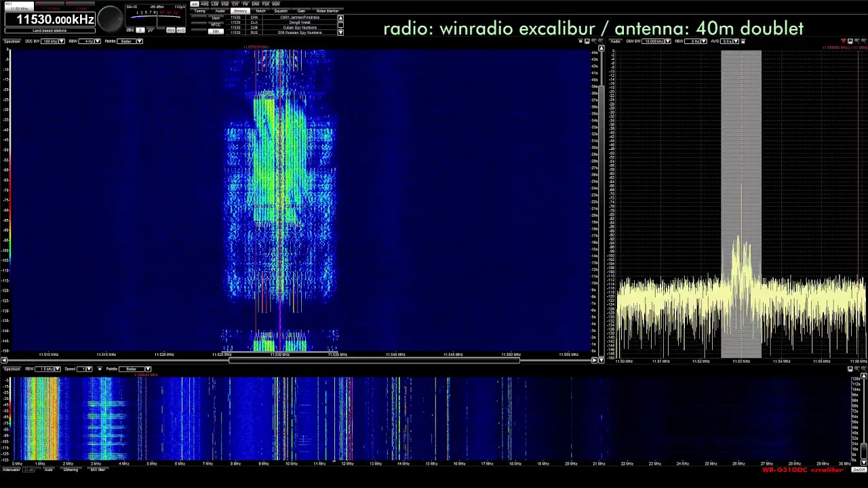Image resolution: width=868 pixels, height=488 pixels.
Task: Pause the wideband spectrum waterfall
Action: [x=100, y=369]
